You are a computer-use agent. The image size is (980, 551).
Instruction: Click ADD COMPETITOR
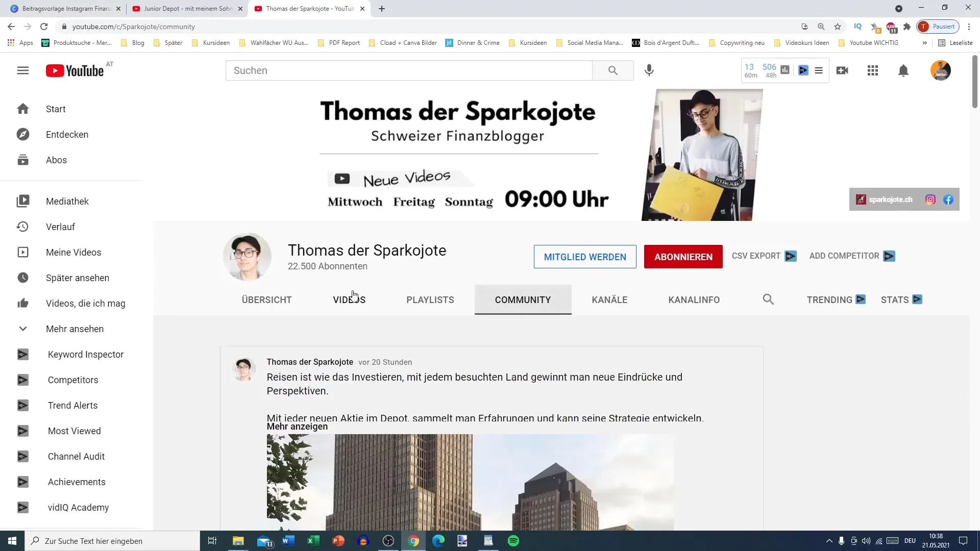point(852,256)
